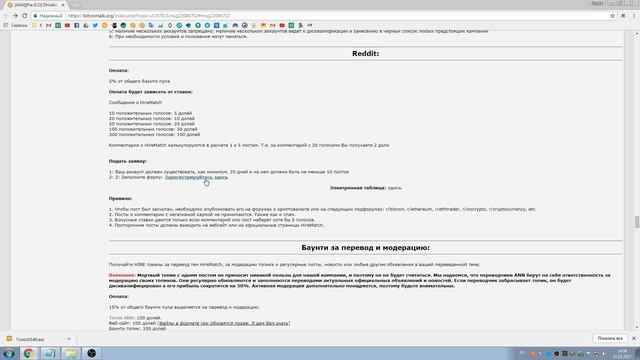
Task: Open the black cat bookmark icon
Action: (114, 25)
